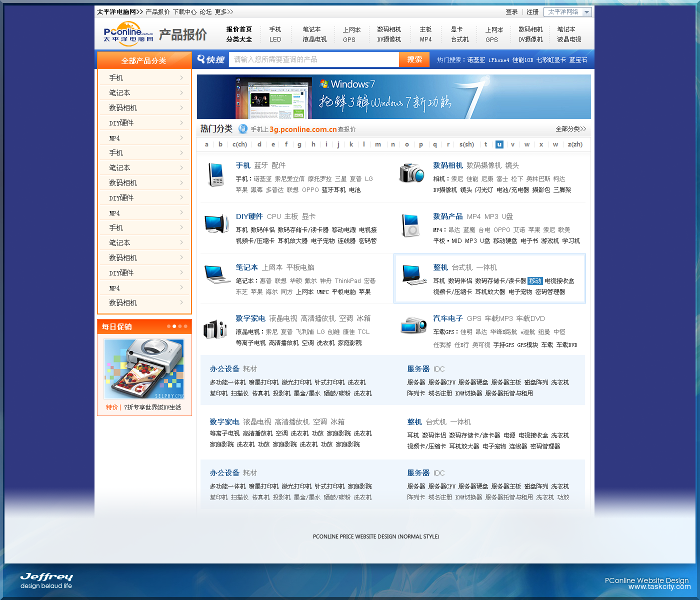Screen dimensions: 700x600
Task: Expand the first 手机 sidebar category
Action: click(x=144, y=78)
